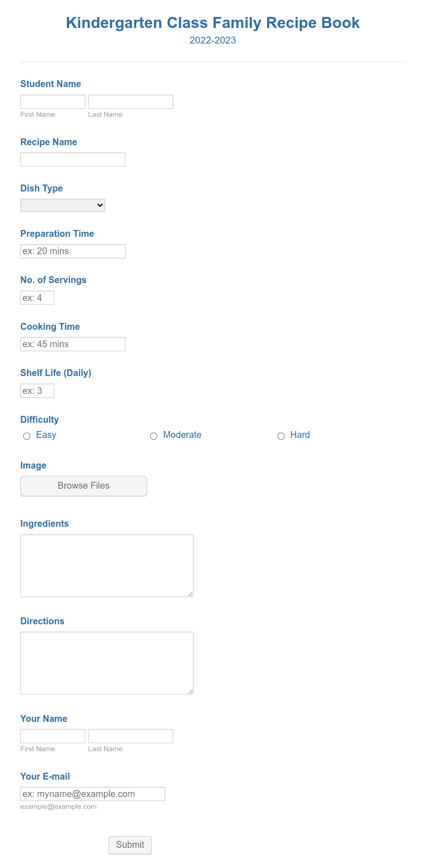Click inside the Ingredients text area
The width and height of the screenshot is (426, 868).
(107, 565)
